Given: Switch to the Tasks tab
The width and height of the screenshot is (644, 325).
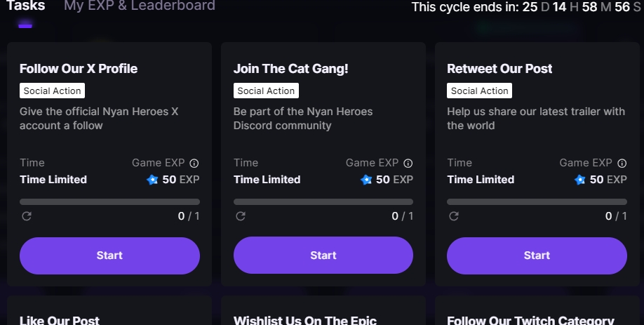Looking at the screenshot, I should [x=26, y=6].
